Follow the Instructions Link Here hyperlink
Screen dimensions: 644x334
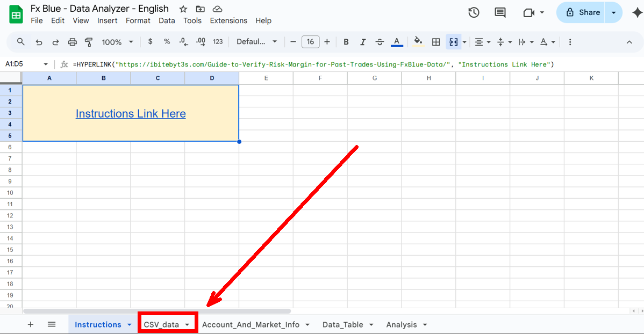coord(131,114)
